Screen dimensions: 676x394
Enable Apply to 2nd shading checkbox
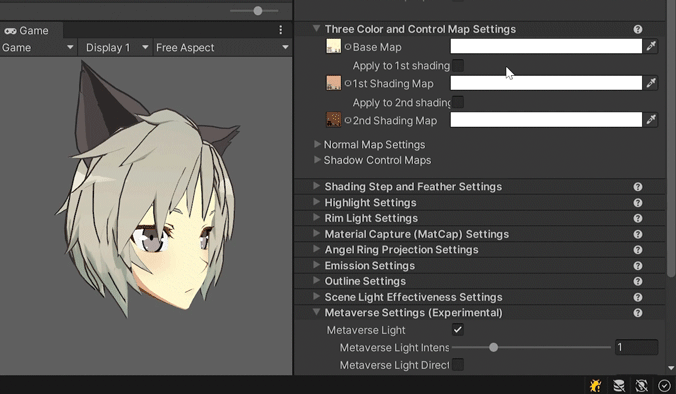click(x=458, y=102)
